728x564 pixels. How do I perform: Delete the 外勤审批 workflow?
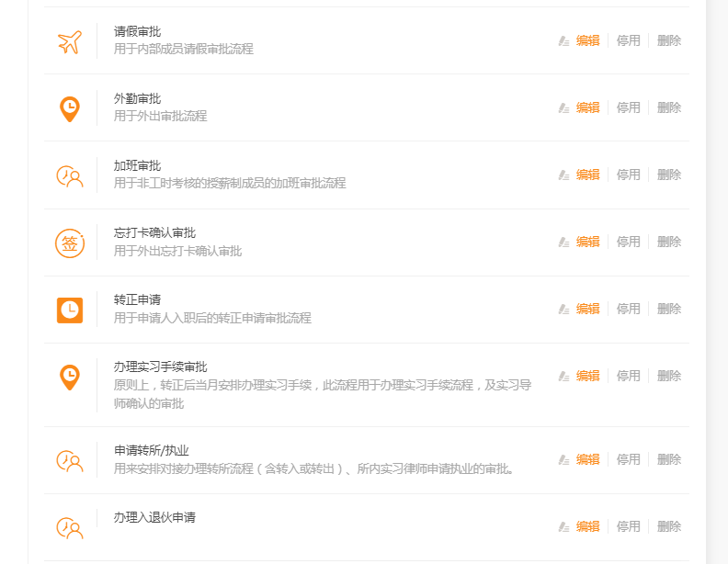669,107
